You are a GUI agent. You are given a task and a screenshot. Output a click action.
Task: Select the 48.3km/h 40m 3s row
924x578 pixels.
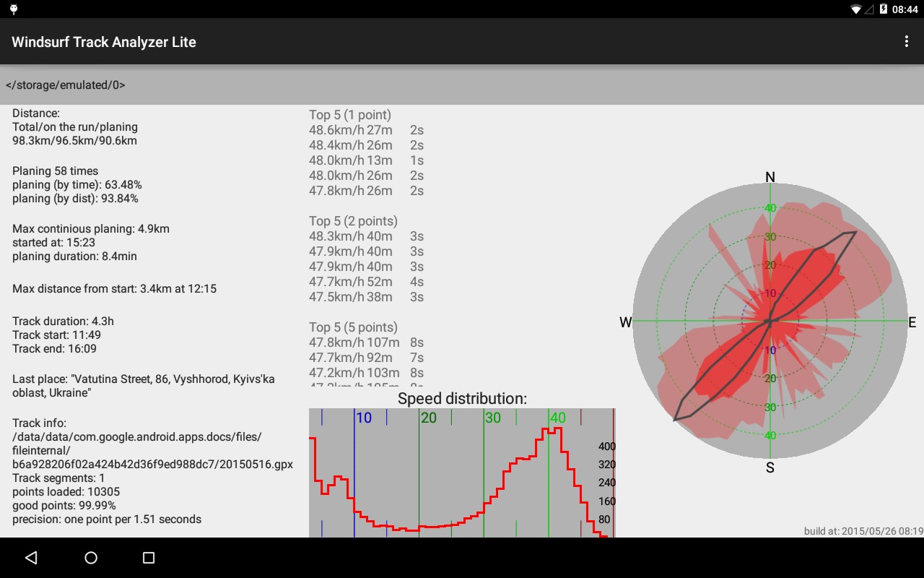[366, 236]
